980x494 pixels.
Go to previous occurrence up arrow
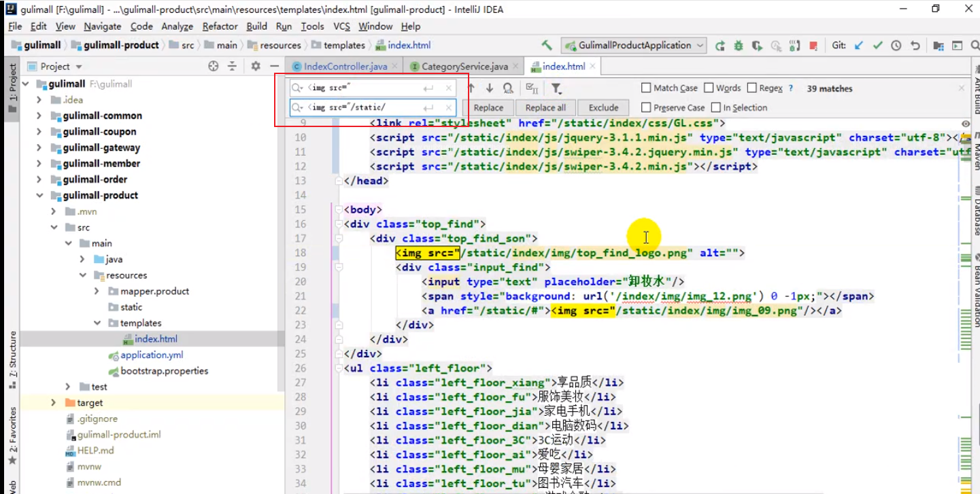click(471, 88)
